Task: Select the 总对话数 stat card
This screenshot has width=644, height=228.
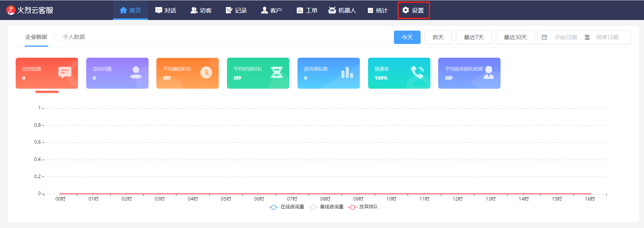Action: tap(47, 73)
